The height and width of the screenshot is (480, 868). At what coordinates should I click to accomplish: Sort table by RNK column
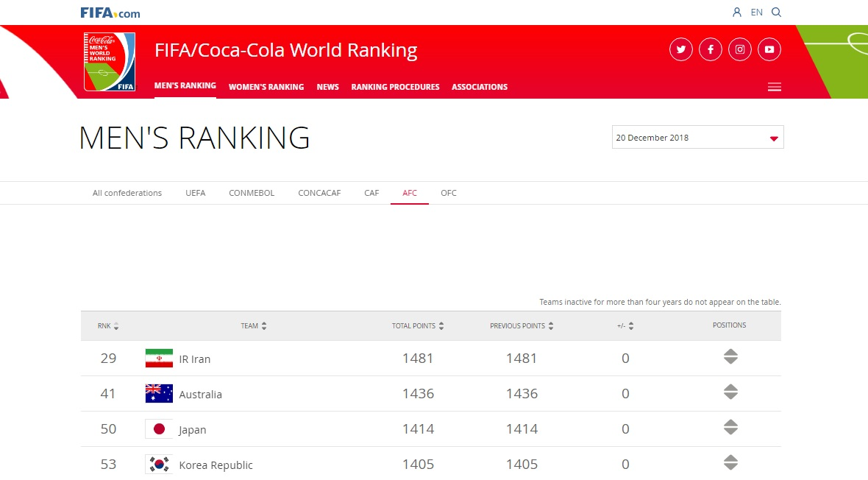pyautogui.click(x=107, y=326)
